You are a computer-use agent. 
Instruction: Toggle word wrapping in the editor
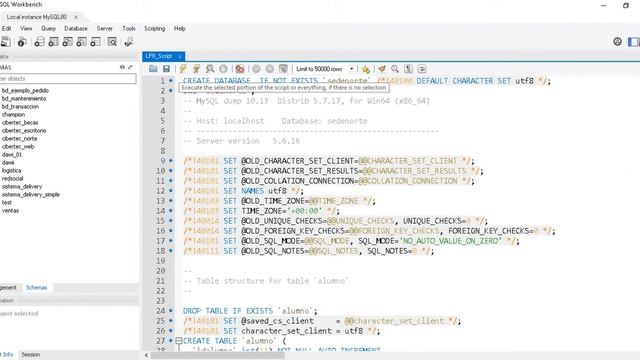point(422,69)
